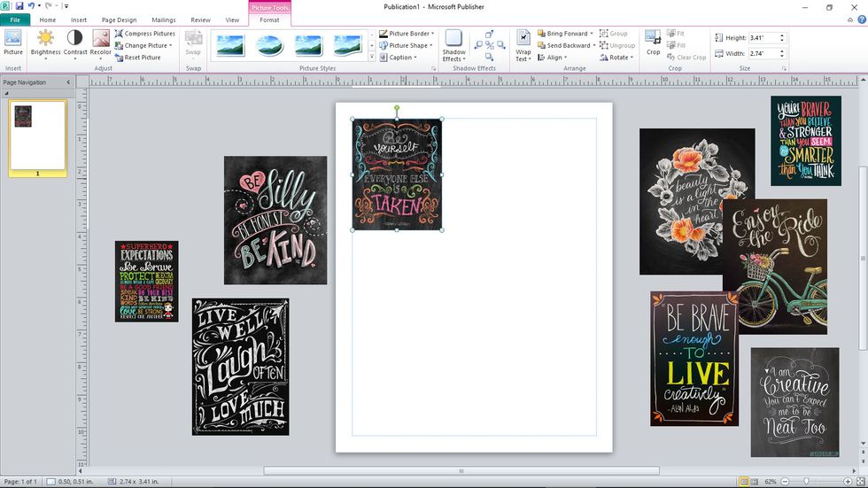This screenshot has width=868, height=488.
Task: Insert a new picture with the Picture button
Action: (x=12, y=43)
